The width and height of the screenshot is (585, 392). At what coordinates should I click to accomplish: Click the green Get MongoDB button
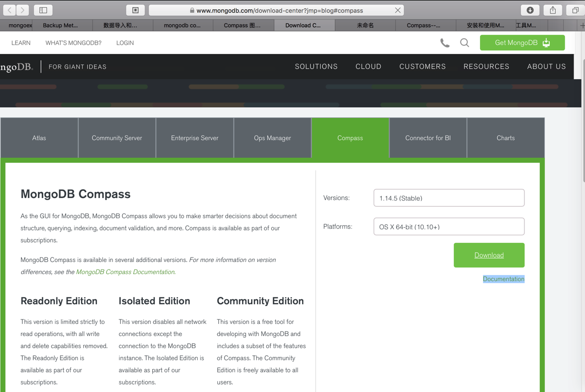[522, 42]
